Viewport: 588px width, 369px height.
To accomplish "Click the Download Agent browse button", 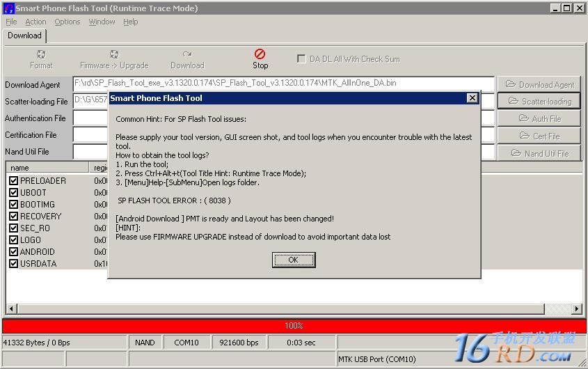I will coord(539,84).
